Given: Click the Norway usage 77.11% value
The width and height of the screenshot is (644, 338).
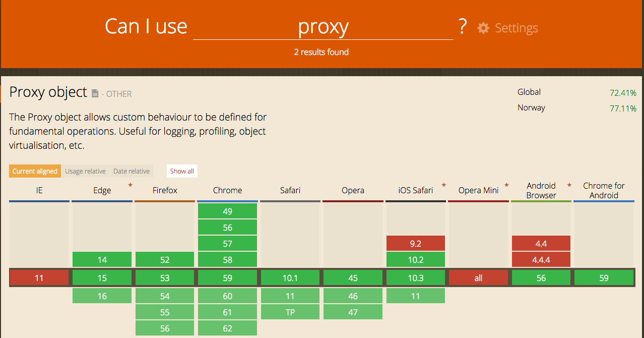Looking at the screenshot, I should pyautogui.click(x=623, y=108).
